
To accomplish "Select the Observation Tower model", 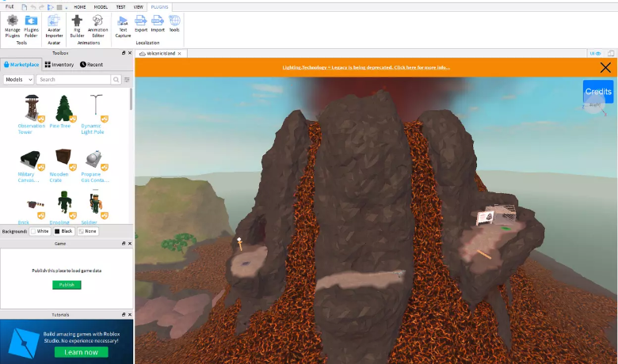I will [x=32, y=108].
